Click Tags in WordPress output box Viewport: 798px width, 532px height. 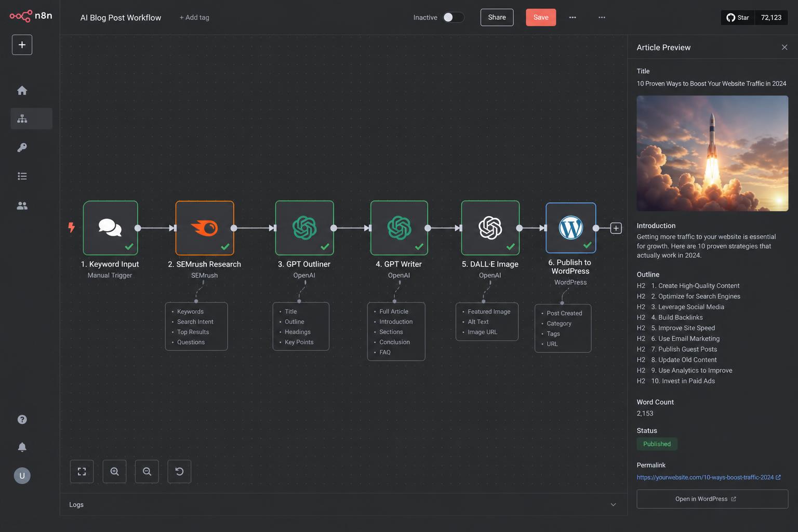click(x=553, y=334)
